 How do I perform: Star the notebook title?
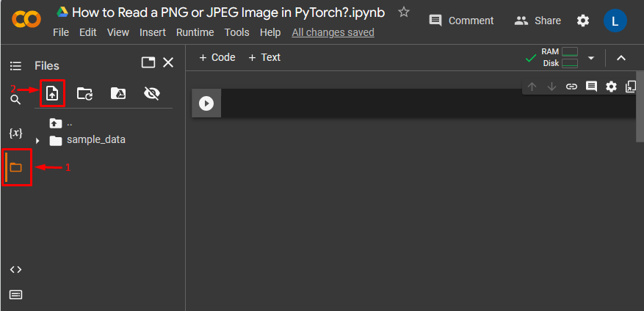(x=403, y=12)
